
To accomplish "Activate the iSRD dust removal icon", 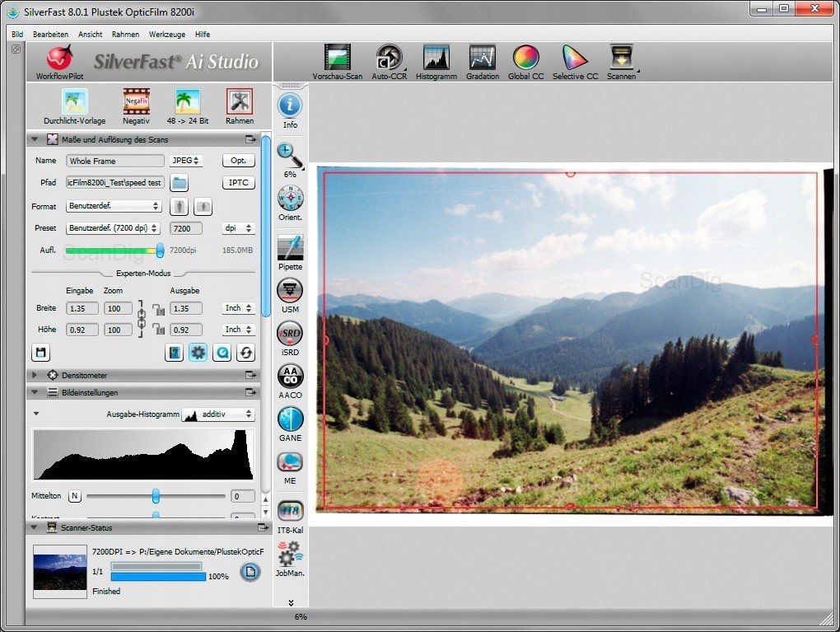I will pyautogui.click(x=290, y=334).
